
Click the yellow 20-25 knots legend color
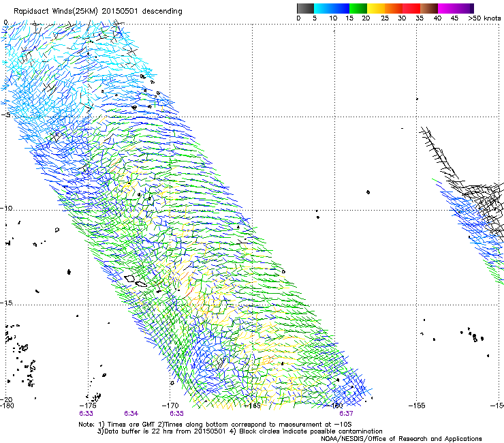(376, 8)
